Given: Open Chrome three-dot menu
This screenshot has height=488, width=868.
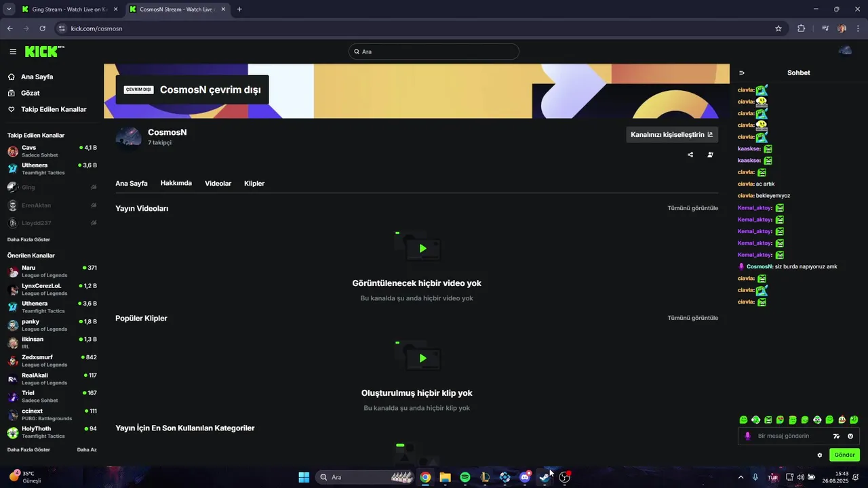Looking at the screenshot, I should pyautogui.click(x=858, y=28).
